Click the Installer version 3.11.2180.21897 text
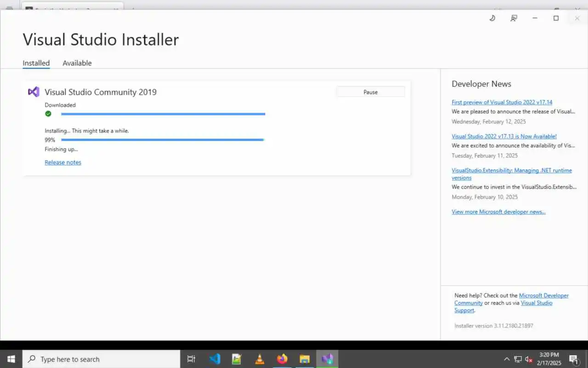Viewport: 588px width, 368px height. click(494, 326)
